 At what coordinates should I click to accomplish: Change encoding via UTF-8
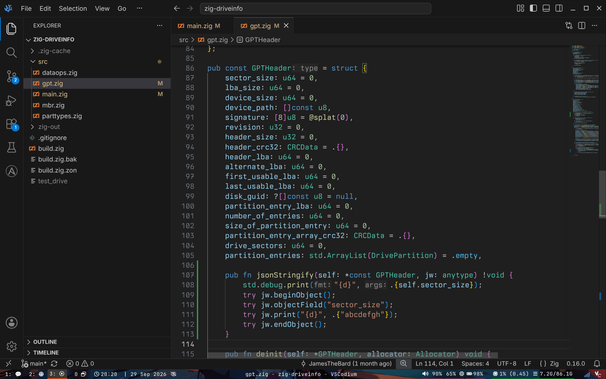[x=506, y=364]
